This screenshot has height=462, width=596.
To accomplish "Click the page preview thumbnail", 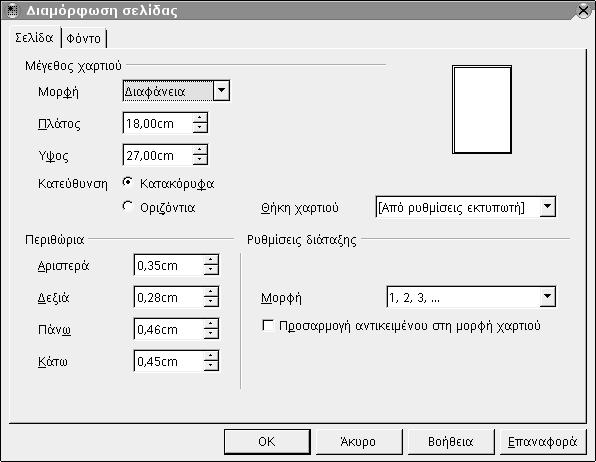I will click(x=482, y=110).
